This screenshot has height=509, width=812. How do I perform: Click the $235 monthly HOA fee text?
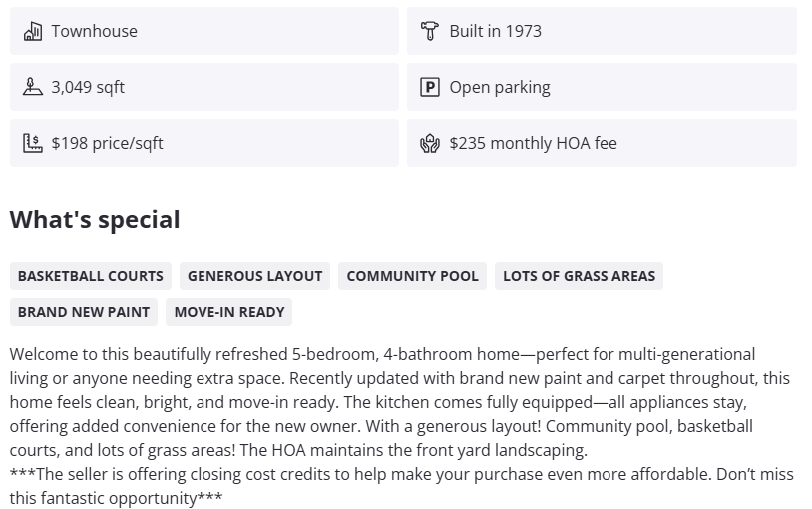point(533,143)
